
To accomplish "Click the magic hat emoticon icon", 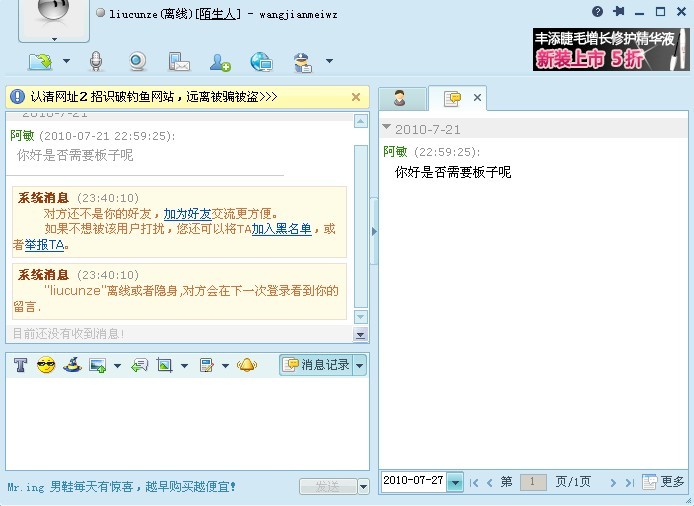I will (x=71, y=366).
